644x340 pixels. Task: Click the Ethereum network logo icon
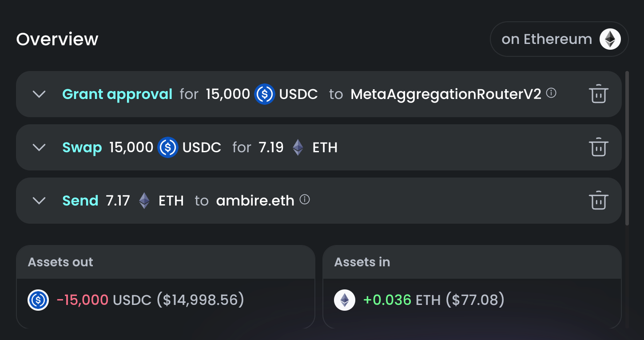point(610,39)
